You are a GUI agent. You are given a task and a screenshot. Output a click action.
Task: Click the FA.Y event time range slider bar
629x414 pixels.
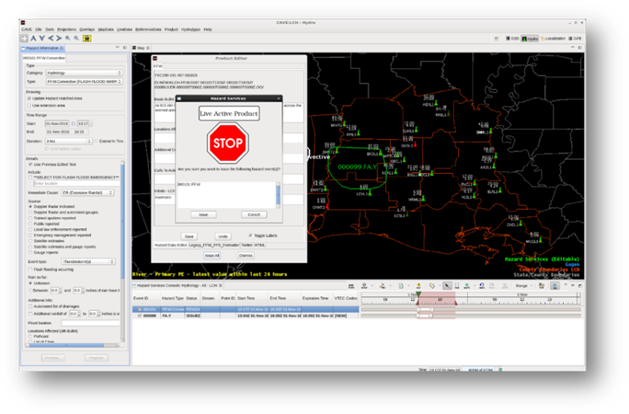425,316
